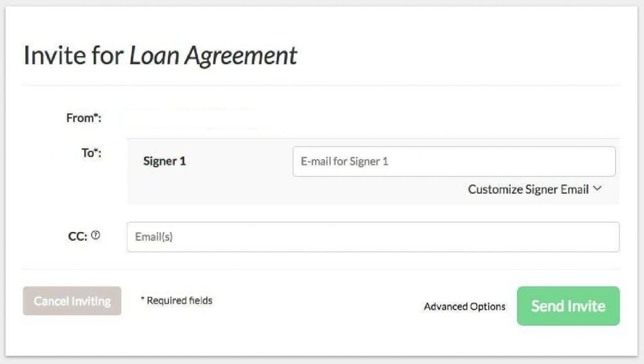The width and height of the screenshot is (644, 364).
Task: Open Advanced Options
Action: click(464, 307)
